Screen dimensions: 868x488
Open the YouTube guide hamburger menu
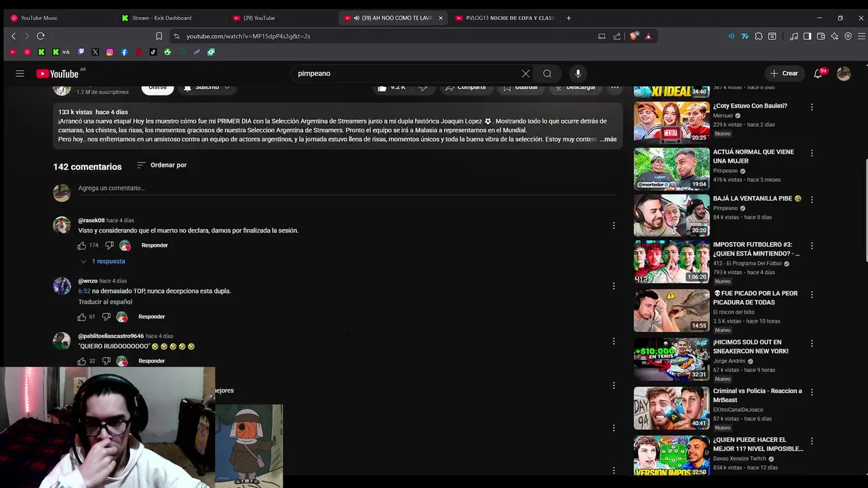point(20,73)
